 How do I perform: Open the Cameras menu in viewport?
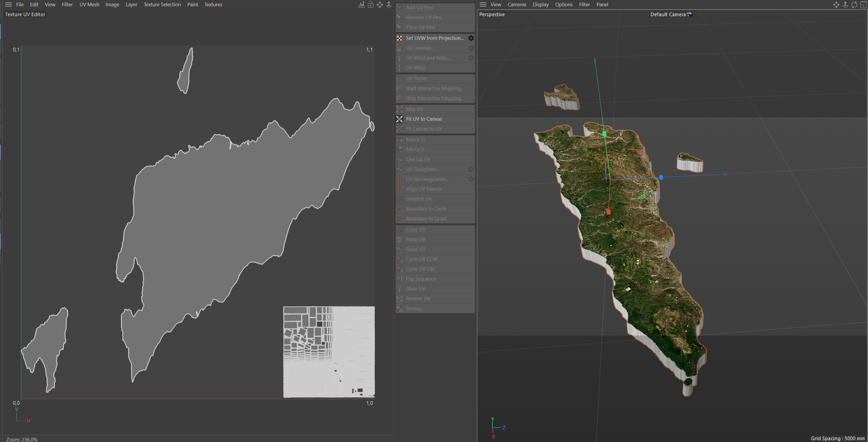click(517, 4)
